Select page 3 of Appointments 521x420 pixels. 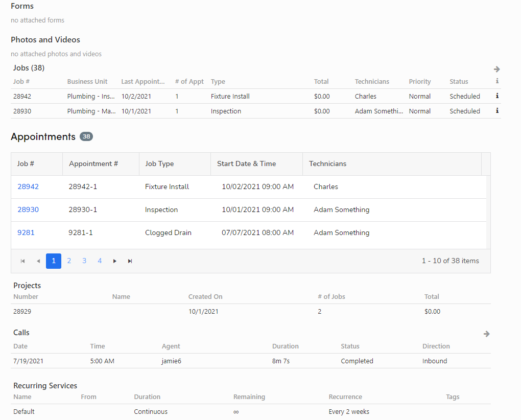point(84,261)
